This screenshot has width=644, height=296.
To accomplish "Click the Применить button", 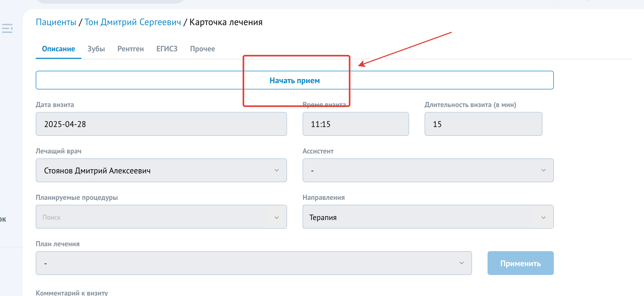I will [x=520, y=263].
